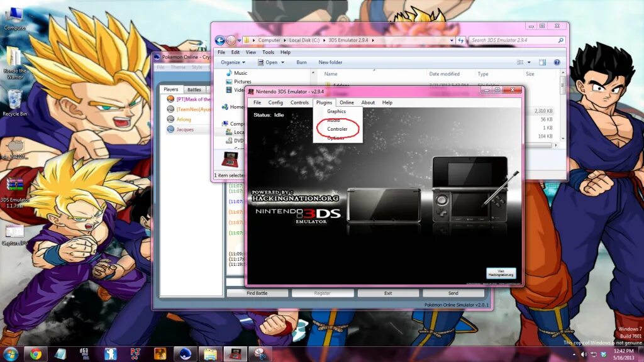
Task: Click Explorer help question mark icon
Action: coord(557,62)
